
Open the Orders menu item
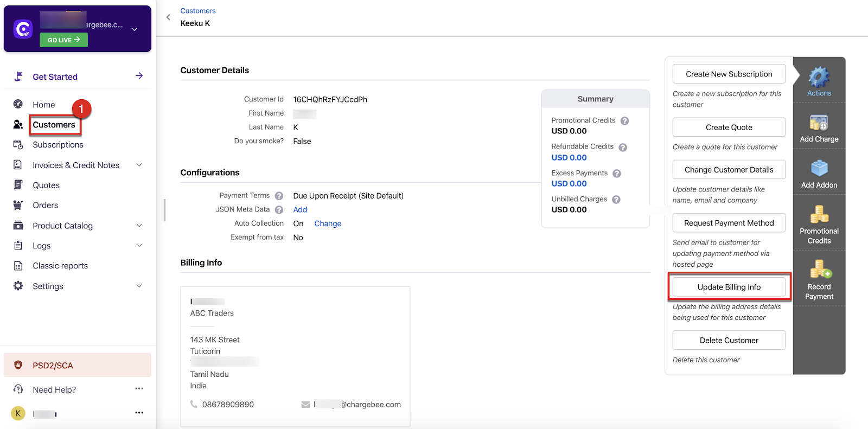tap(46, 206)
